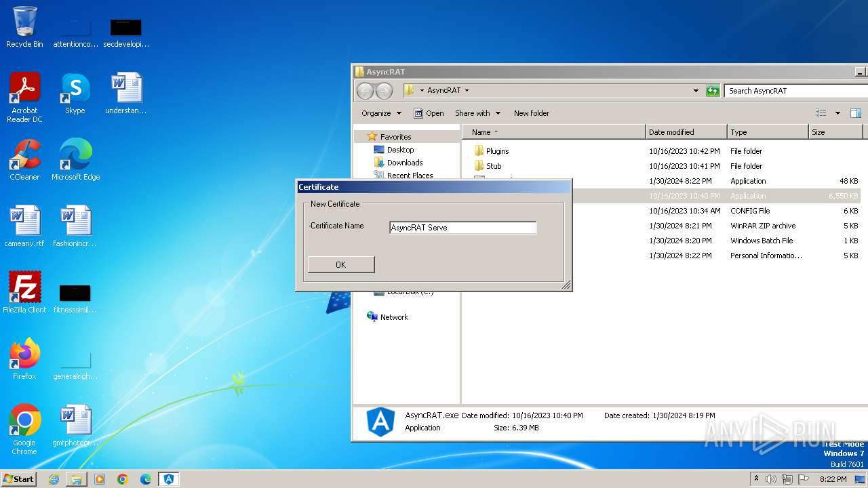Sort files by the Name column header

pyautogui.click(x=555, y=132)
